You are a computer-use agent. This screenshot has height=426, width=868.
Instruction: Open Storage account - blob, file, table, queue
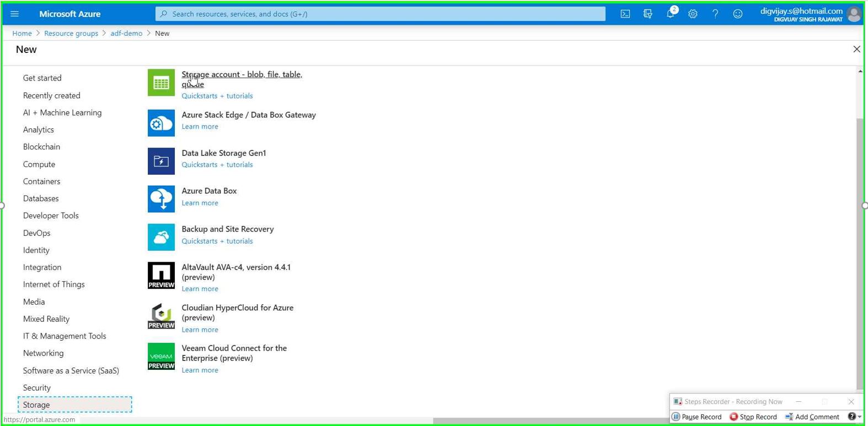pos(242,79)
